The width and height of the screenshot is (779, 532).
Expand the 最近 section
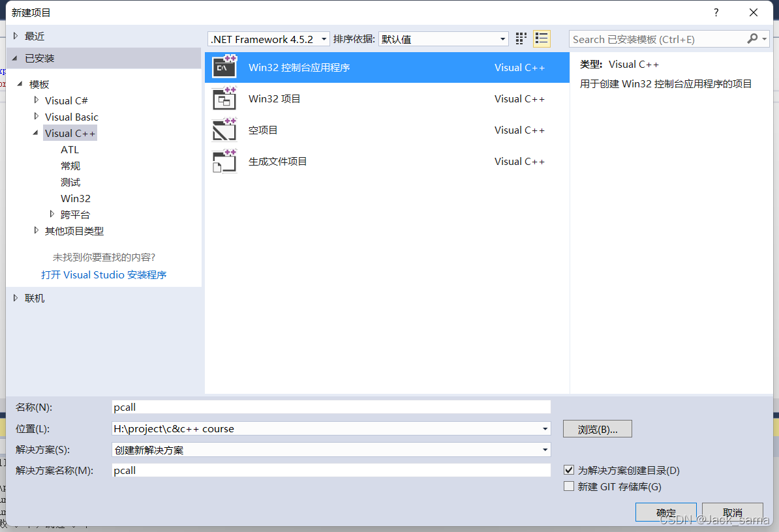(16, 36)
